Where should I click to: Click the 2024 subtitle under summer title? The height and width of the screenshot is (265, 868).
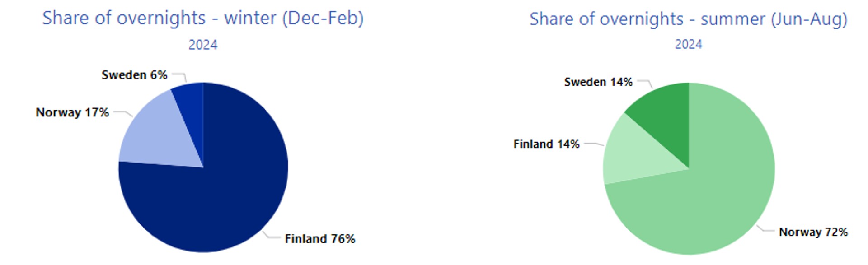tap(689, 44)
